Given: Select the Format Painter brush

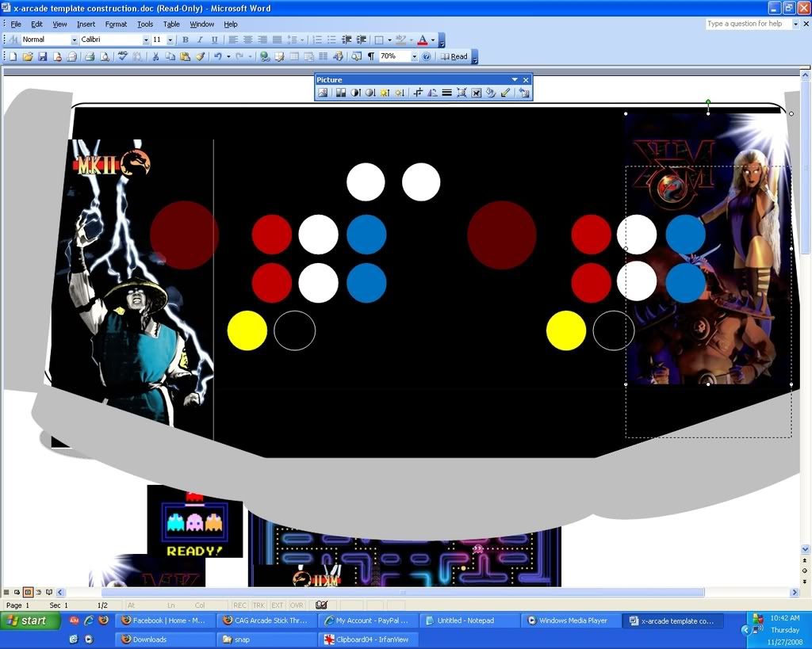Looking at the screenshot, I should pyautogui.click(x=200, y=56).
